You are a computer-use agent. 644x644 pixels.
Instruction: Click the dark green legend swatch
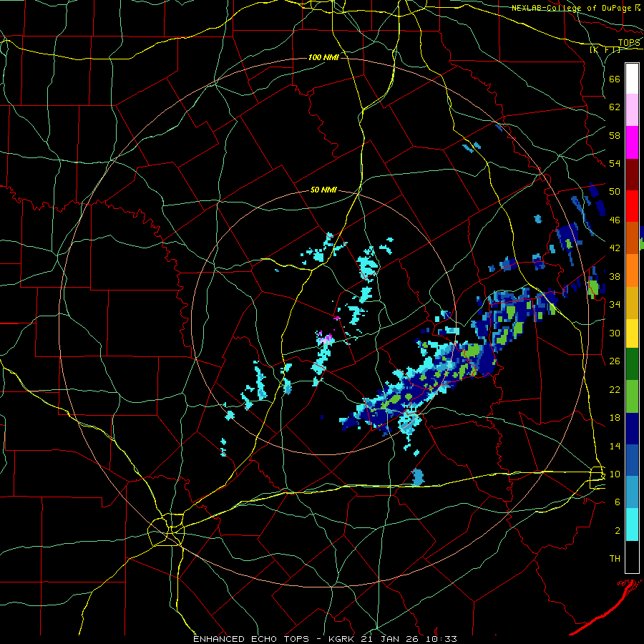click(x=632, y=364)
